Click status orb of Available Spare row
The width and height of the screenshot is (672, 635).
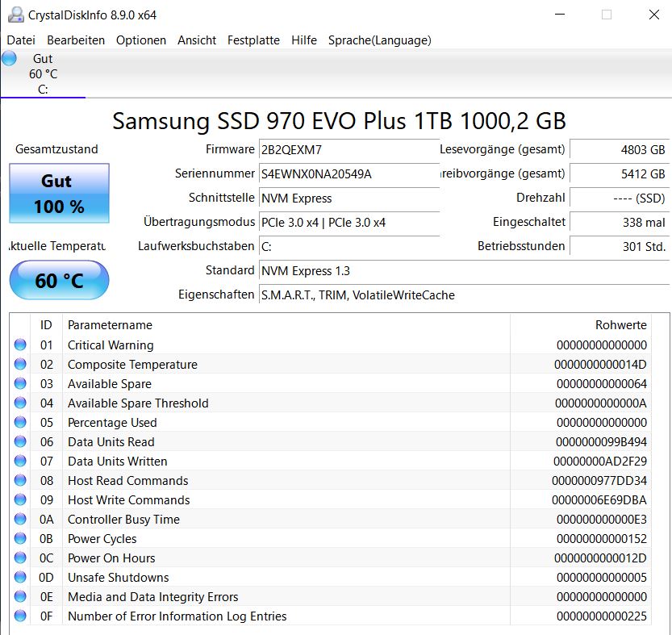(20, 383)
